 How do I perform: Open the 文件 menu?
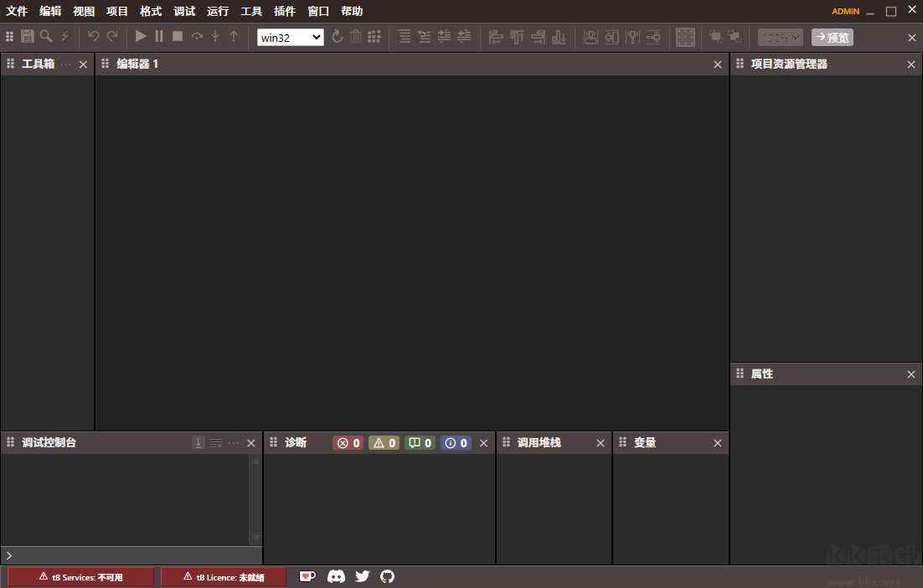pos(17,12)
